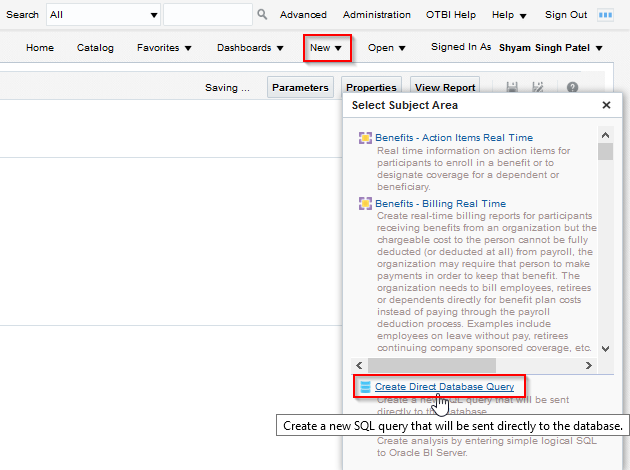This screenshot has height=470, width=630.
Task: Click subject area list scroll up arrow
Action: [605, 135]
